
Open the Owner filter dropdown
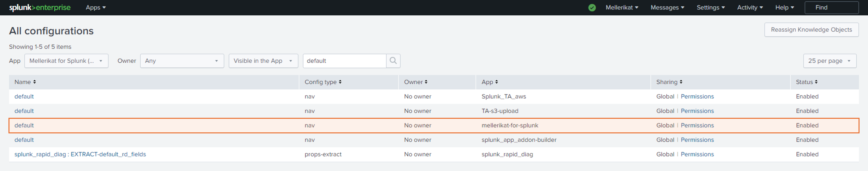coord(182,61)
